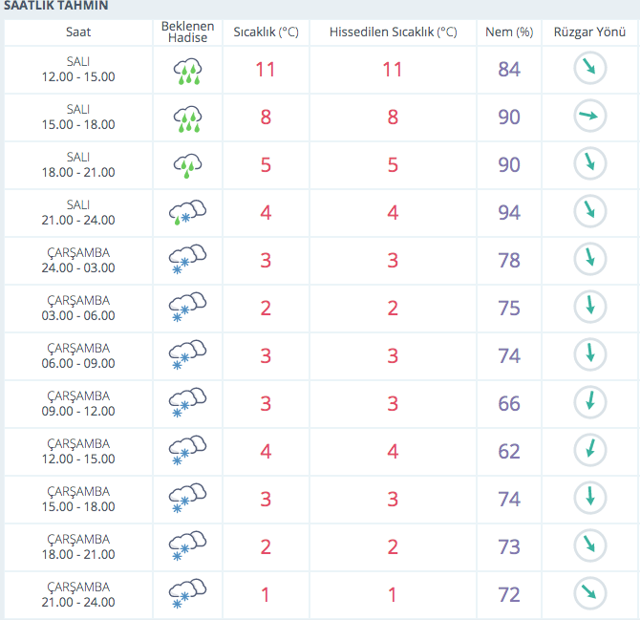Click the humidity value 94
The image size is (640, 620).
click(x=509, y=212)
